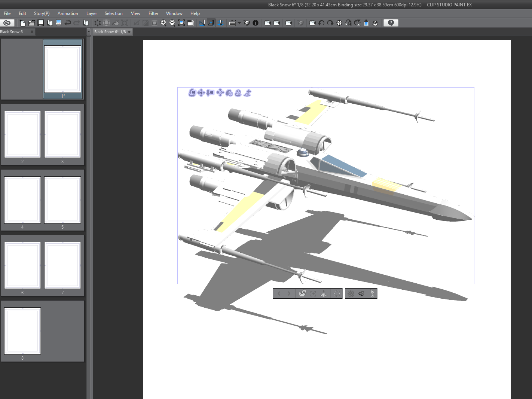
Task: Click the Save icon in toolbar
Action: coord(41,23)
